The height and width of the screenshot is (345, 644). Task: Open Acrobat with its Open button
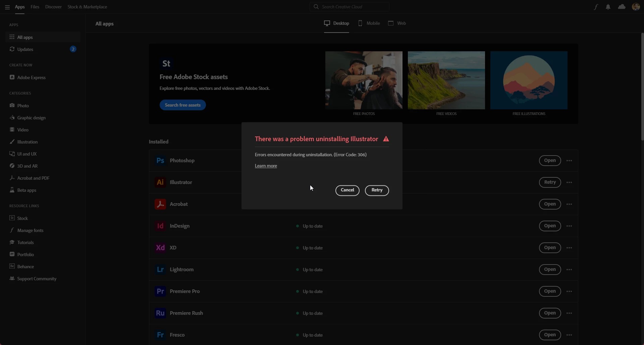pos(550,204)
